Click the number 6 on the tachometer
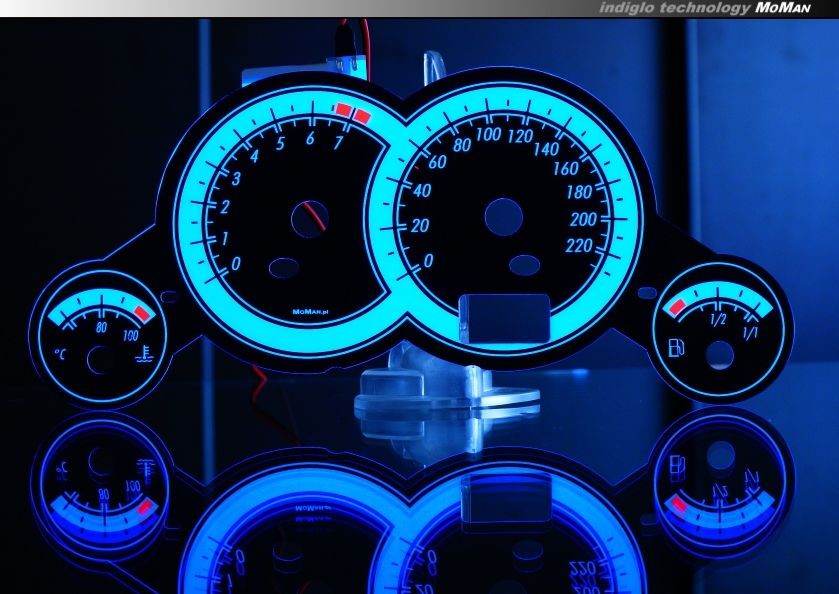The image size is (839, 594). click(x=310, y=138)
